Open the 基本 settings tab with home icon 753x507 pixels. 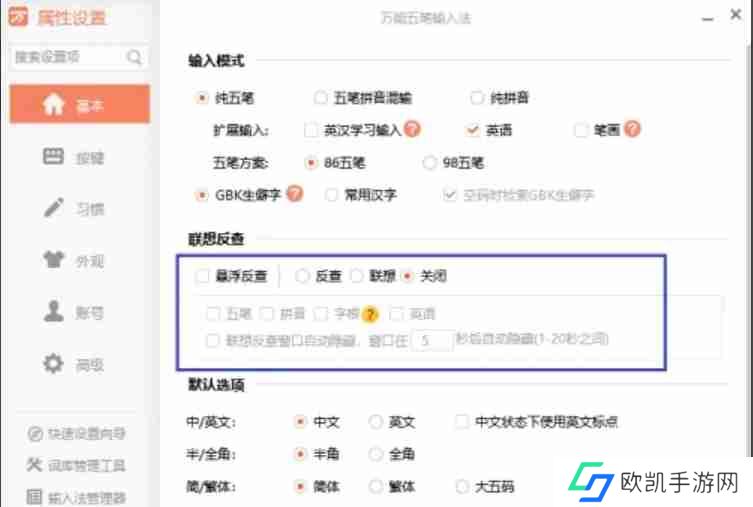click(x=80, y=104)
